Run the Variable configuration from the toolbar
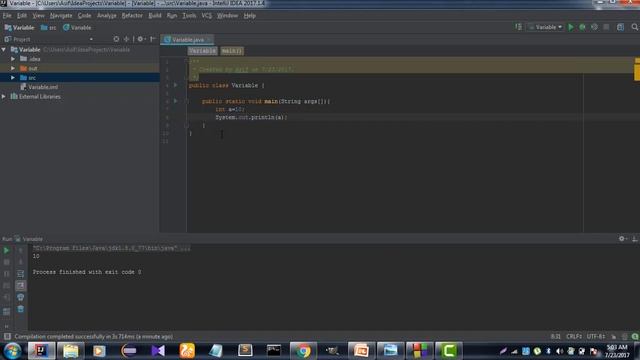Image resolution: width=640 pixels, height=360 pixels. click(x=571, y=27)
